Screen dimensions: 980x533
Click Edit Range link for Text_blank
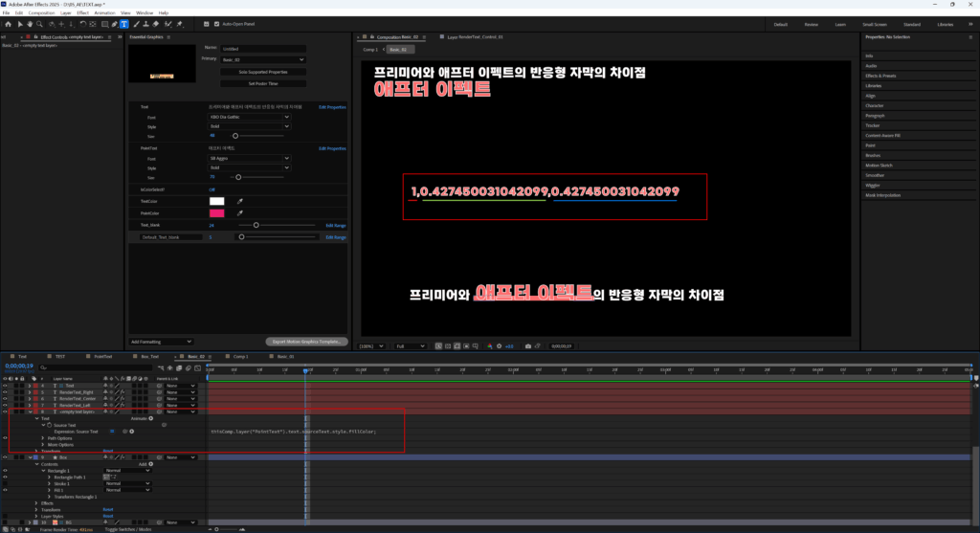point(336,226)
